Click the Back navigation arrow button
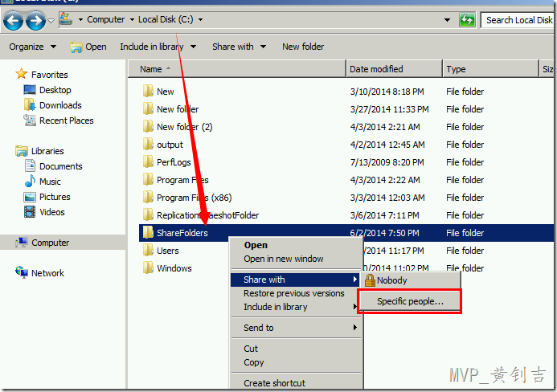 coord(13,21)
